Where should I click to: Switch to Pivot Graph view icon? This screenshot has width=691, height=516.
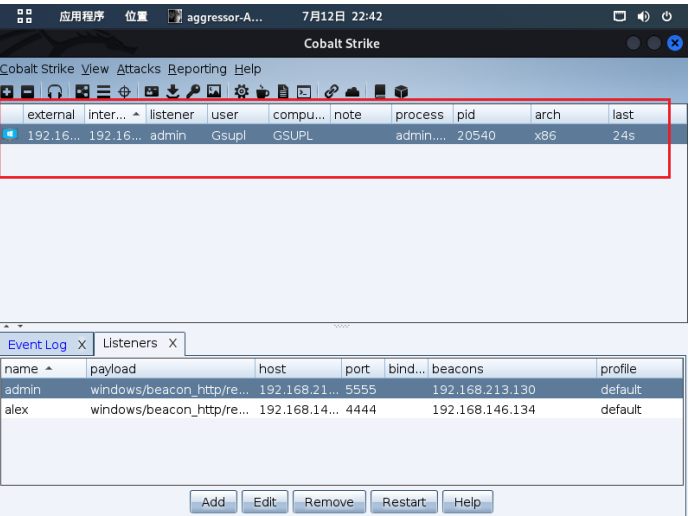pyautogui.click(x=82, y=92)
